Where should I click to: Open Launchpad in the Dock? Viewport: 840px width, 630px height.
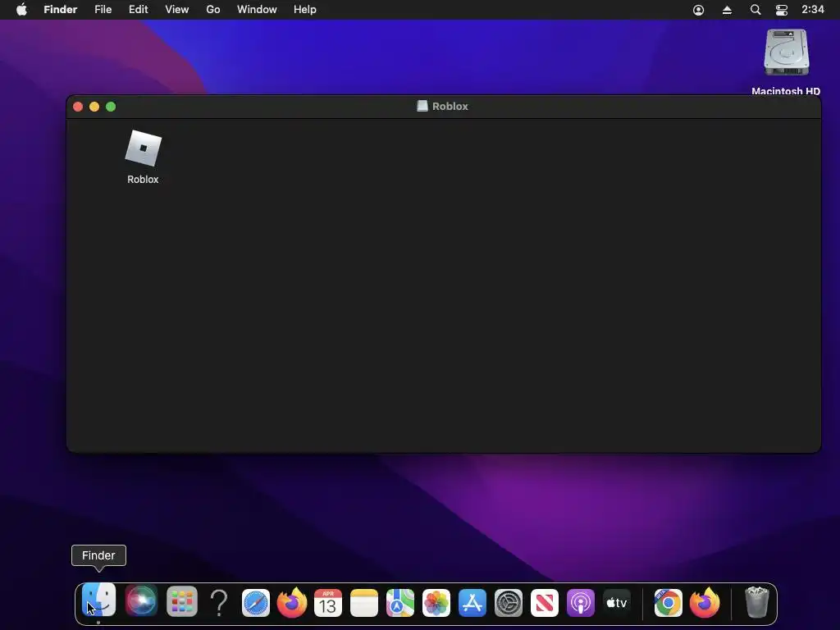182,602
